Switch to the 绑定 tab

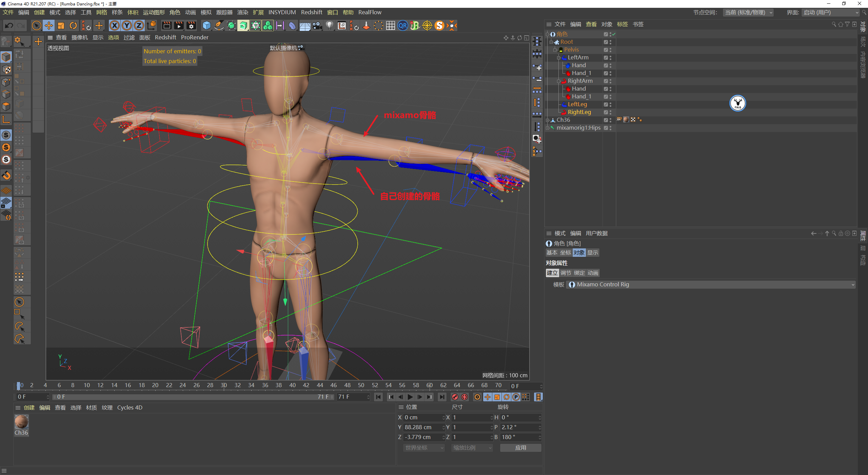pyautogui.click(x=579, y=273)
